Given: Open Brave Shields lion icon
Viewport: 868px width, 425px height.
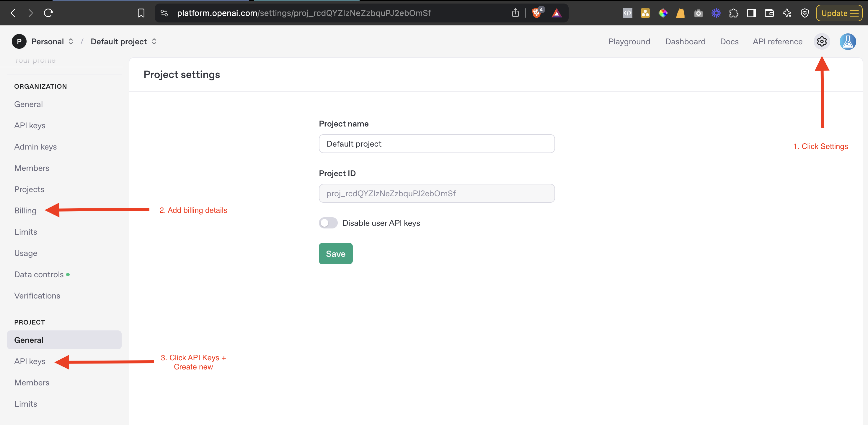Looking at the screenshot, I should coord(536,13).
